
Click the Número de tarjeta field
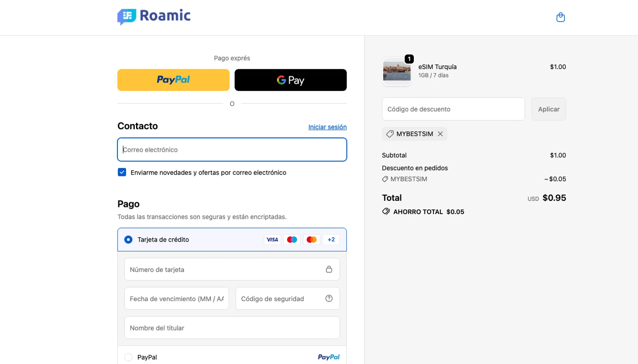[x=232, y=269]
